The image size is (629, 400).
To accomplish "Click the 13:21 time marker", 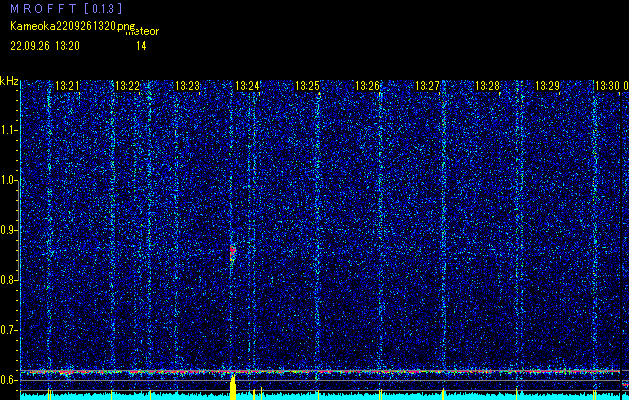I will (67, 86).
